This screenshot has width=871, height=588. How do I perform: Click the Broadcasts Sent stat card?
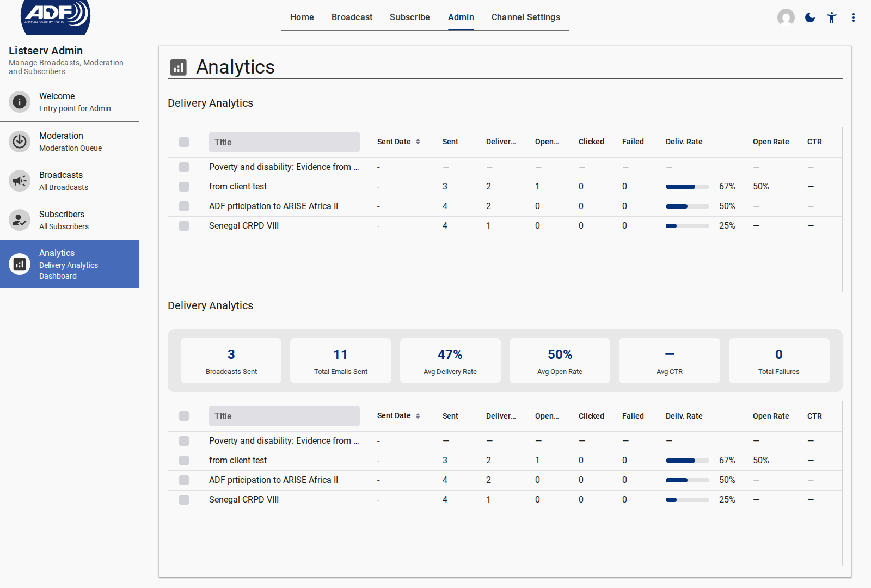tap(231, 360)
